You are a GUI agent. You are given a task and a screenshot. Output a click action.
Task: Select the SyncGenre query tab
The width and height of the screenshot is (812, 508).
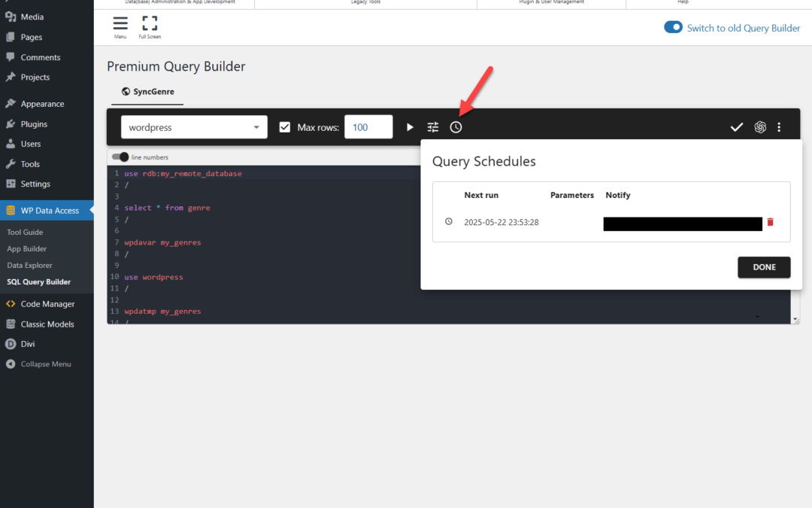(x=148, y=92)
